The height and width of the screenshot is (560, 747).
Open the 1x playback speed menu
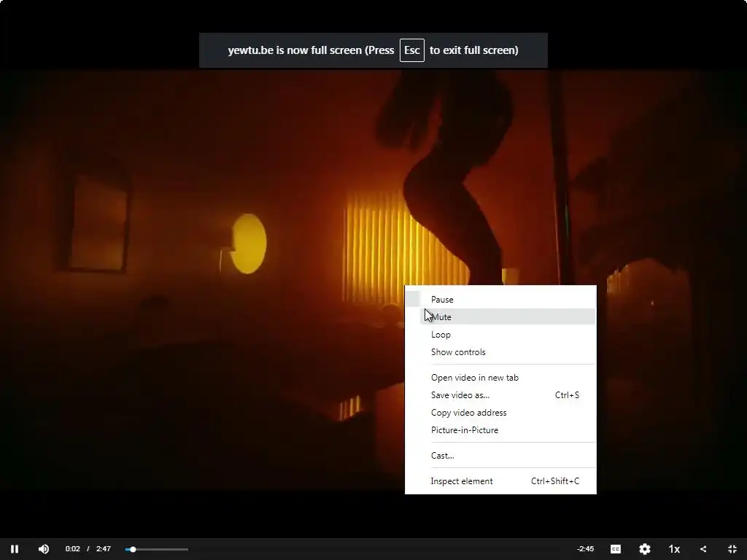674,549
